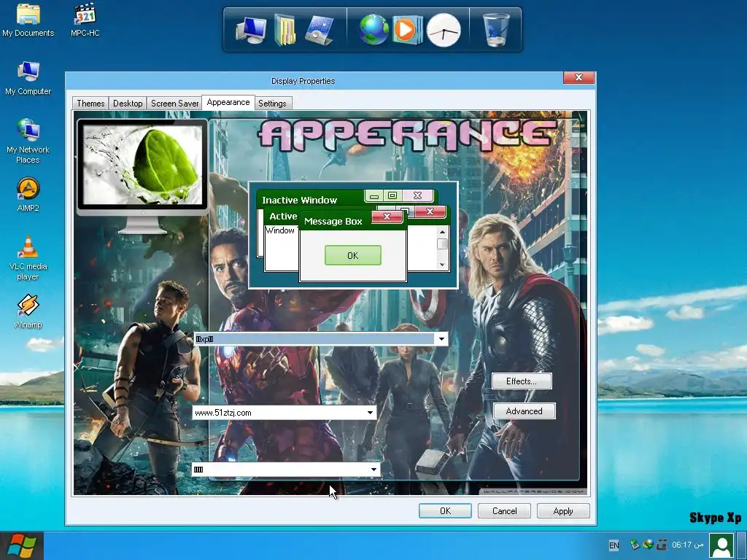Open the Screen Saver tab

[174, 104]
